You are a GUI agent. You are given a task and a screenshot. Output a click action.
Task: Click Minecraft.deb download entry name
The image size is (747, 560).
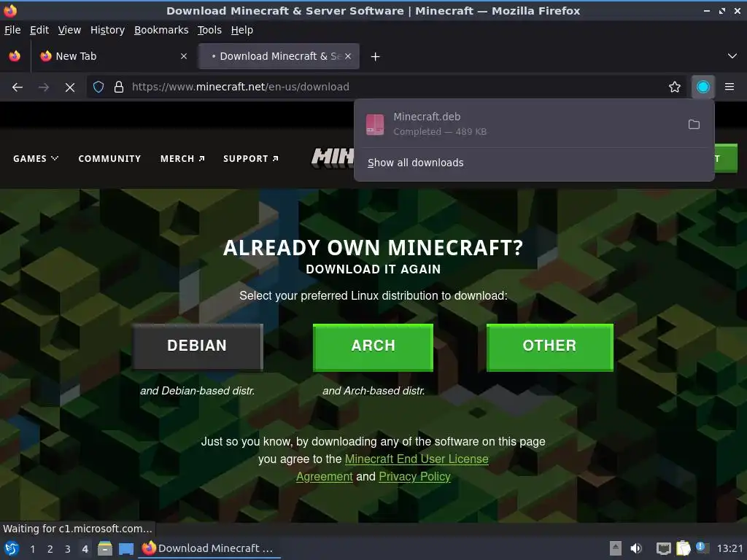click(x=427, y=117)
